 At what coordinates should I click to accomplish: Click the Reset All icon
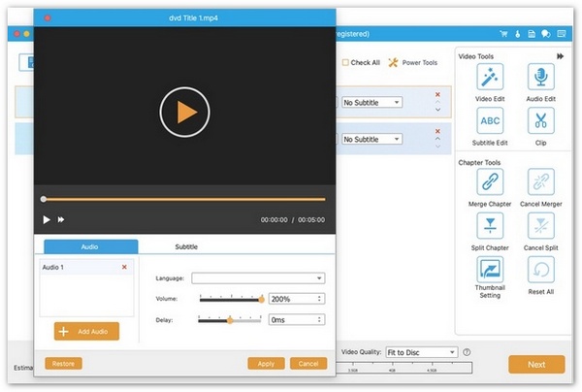tap(541, 270)
